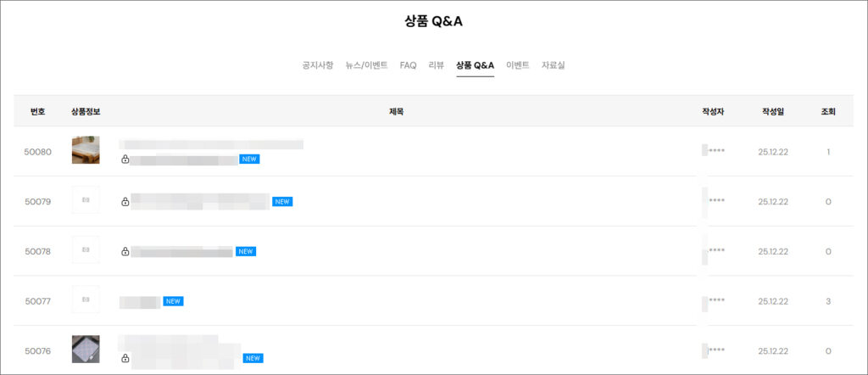Open the 뉴스/이벤트 tab
Screen dimensions: 868x375
coord(366,65)
